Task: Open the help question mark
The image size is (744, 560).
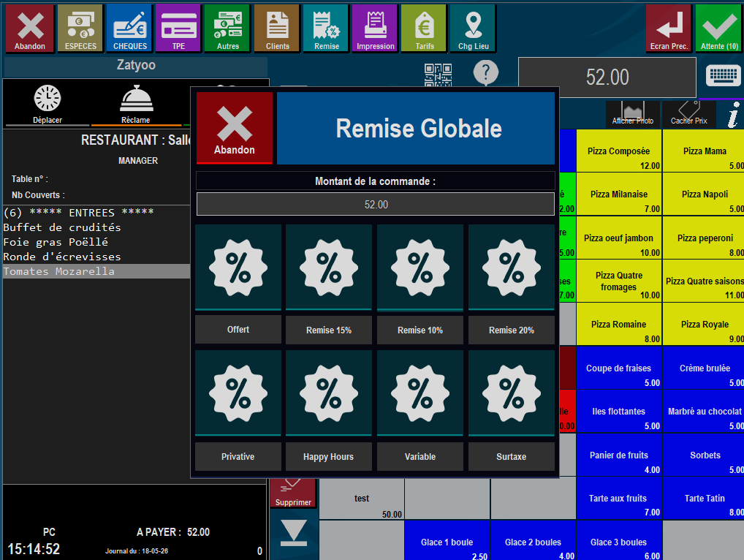Action: pos(486,72)
